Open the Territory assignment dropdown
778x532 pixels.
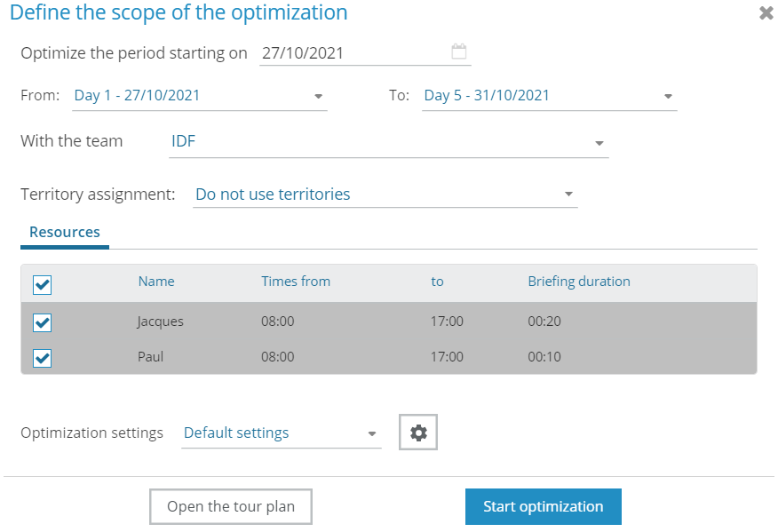pyautogui.click(x=385, y=194)
